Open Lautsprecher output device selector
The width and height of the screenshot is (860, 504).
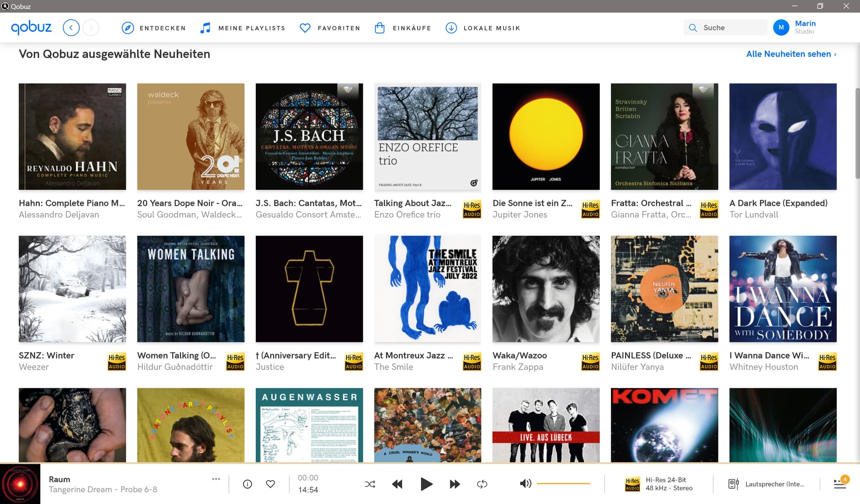point(766,484)
